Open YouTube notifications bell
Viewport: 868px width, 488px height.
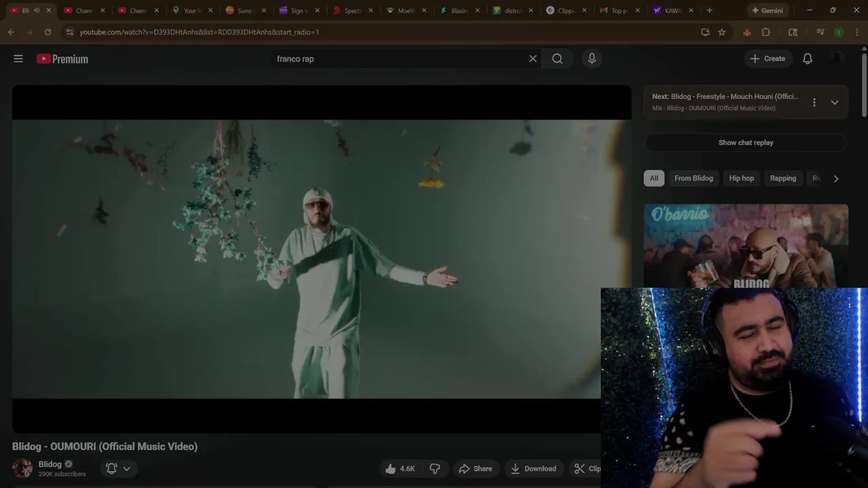[x=808, y=59]
